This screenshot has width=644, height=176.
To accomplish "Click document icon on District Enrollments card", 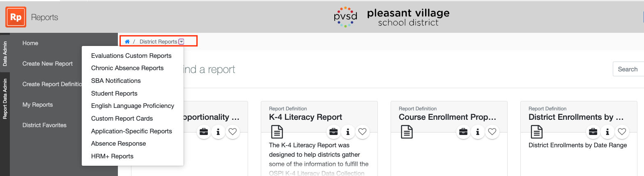I will click(x=536, y=132).
